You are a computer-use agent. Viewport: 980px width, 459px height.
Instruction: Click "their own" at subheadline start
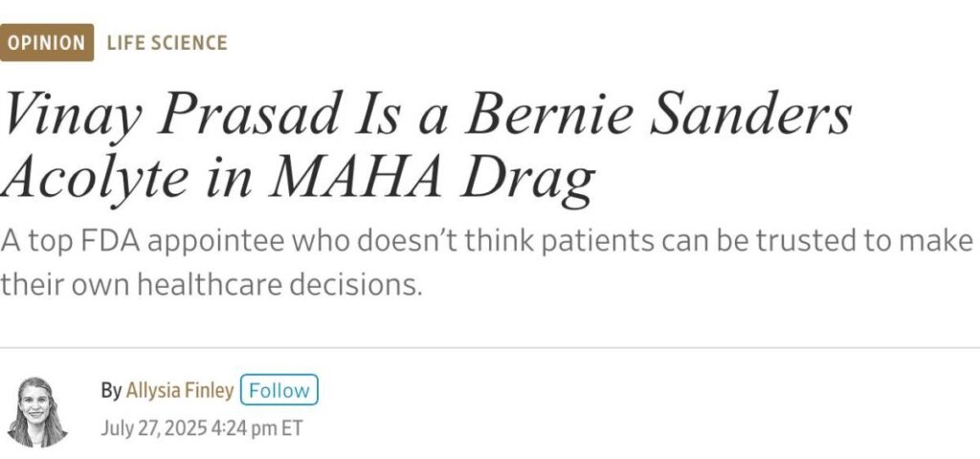click(x=64, y=284)
